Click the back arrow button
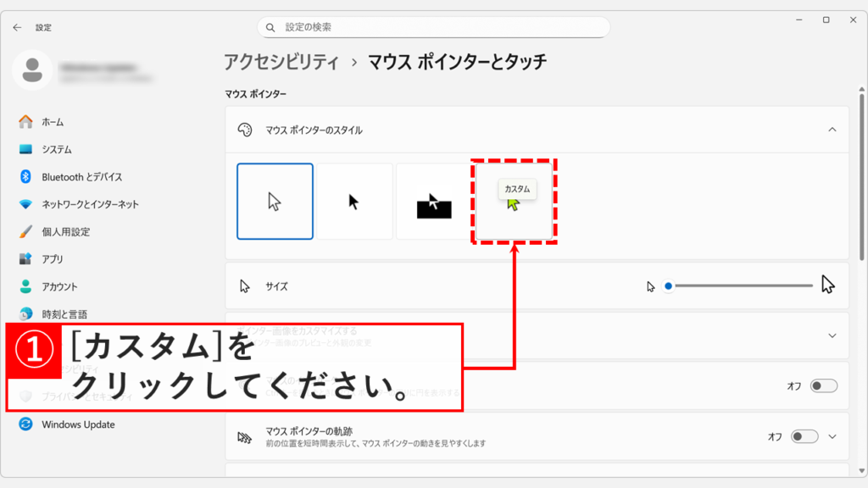 [x=17, y=26]
